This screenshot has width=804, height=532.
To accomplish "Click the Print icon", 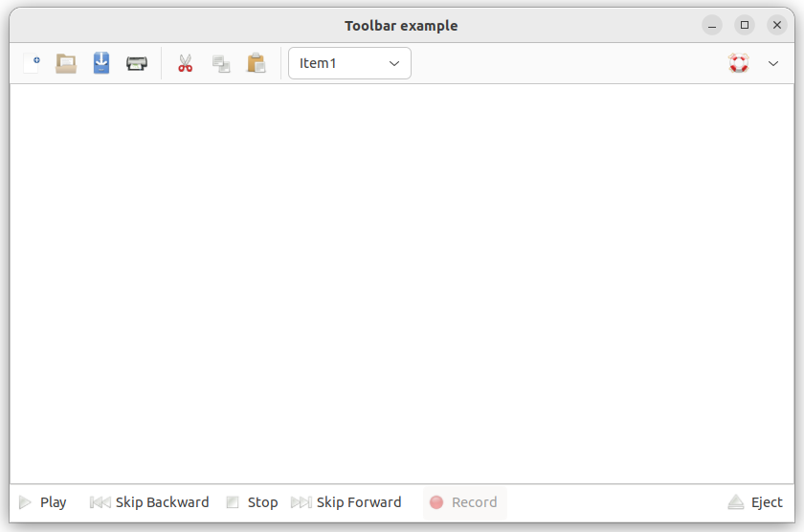I will point(137,64).
